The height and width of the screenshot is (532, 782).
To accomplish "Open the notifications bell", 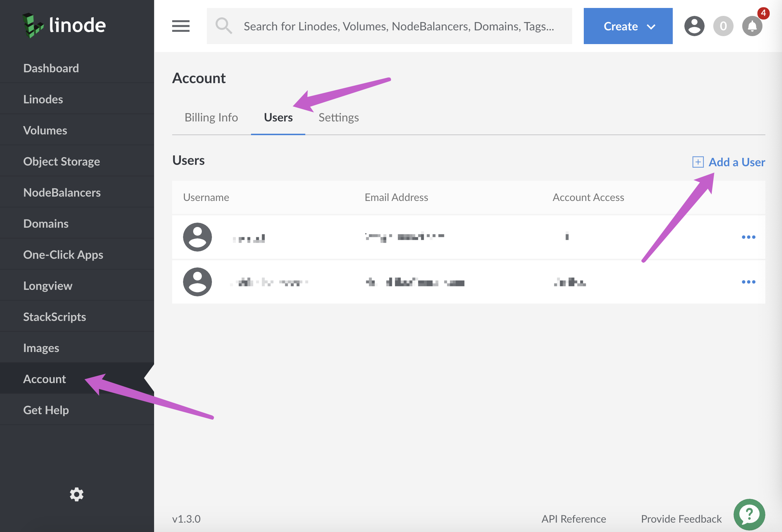I will tap(752, 26).
